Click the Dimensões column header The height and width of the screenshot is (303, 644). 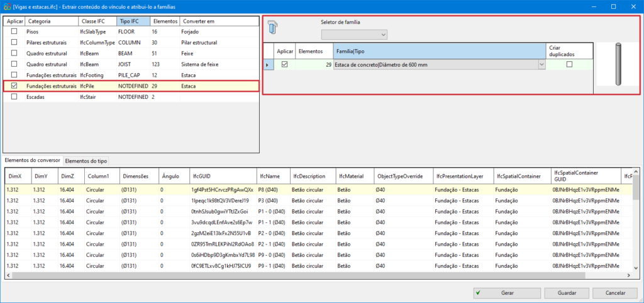(139, 176)
